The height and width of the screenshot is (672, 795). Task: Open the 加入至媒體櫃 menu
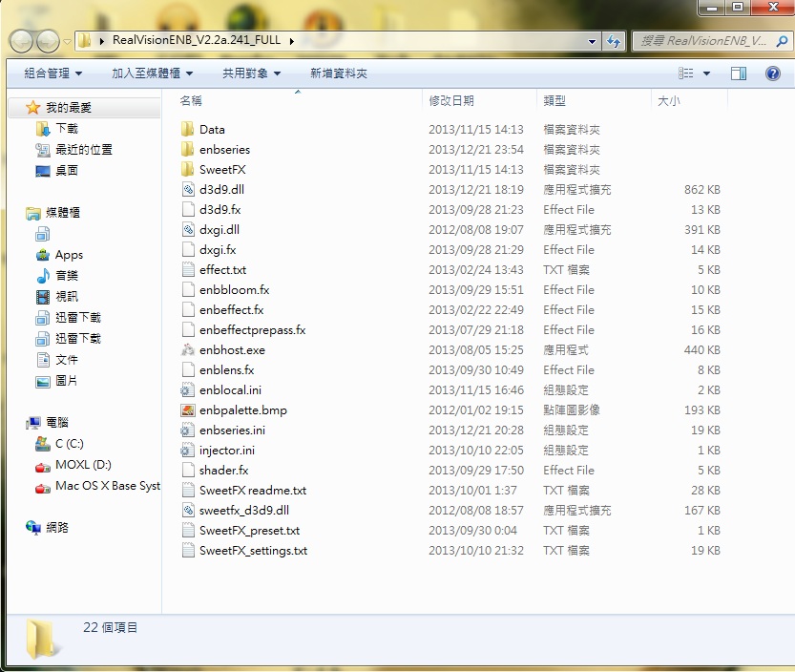pos(152,73)
